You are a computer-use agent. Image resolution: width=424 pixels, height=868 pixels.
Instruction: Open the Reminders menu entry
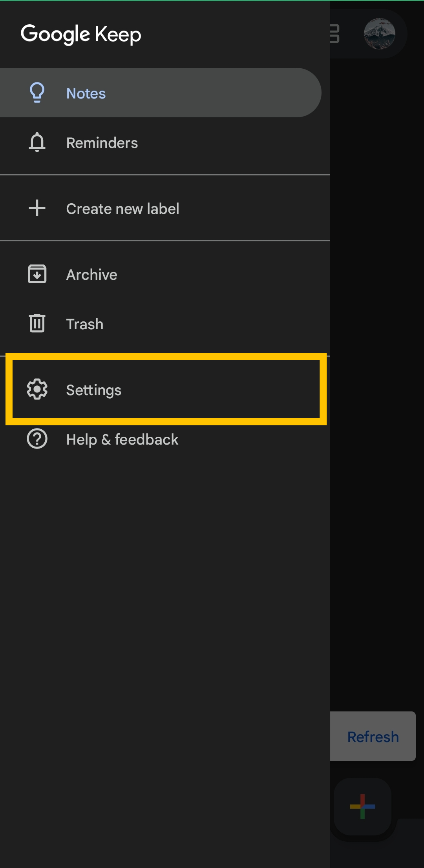point(102,143)
